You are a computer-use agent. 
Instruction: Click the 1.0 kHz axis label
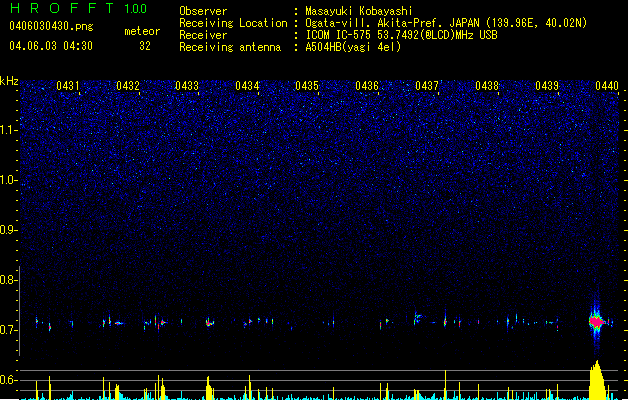point(9,180)
